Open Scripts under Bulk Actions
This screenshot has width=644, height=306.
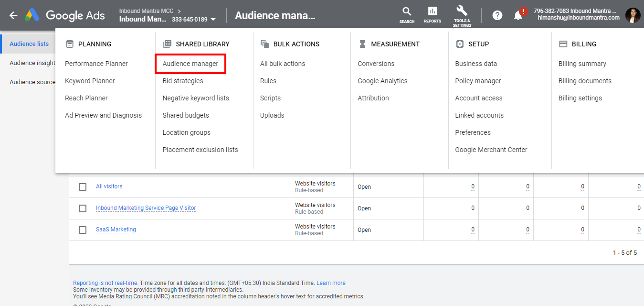(x=270, y=98)
